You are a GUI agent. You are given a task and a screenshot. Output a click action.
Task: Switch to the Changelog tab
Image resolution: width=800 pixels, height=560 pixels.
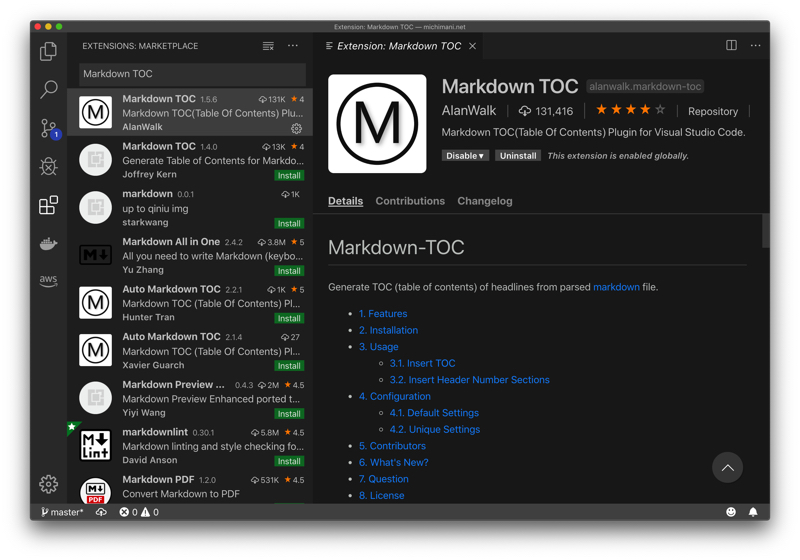[485, 201]
